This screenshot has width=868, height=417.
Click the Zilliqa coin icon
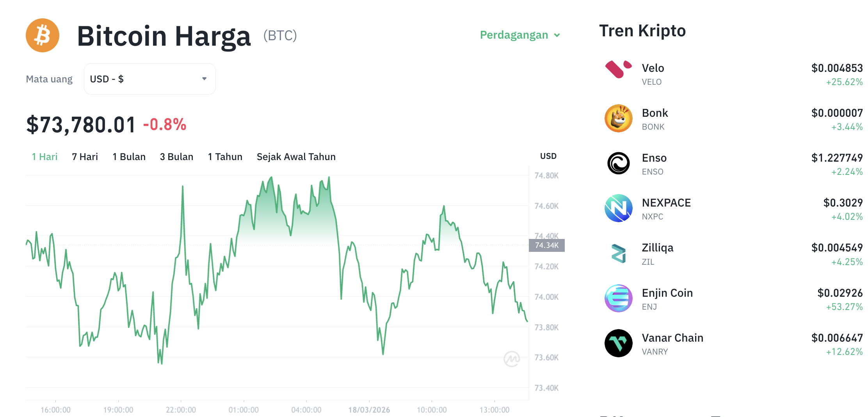pos(618,253)
